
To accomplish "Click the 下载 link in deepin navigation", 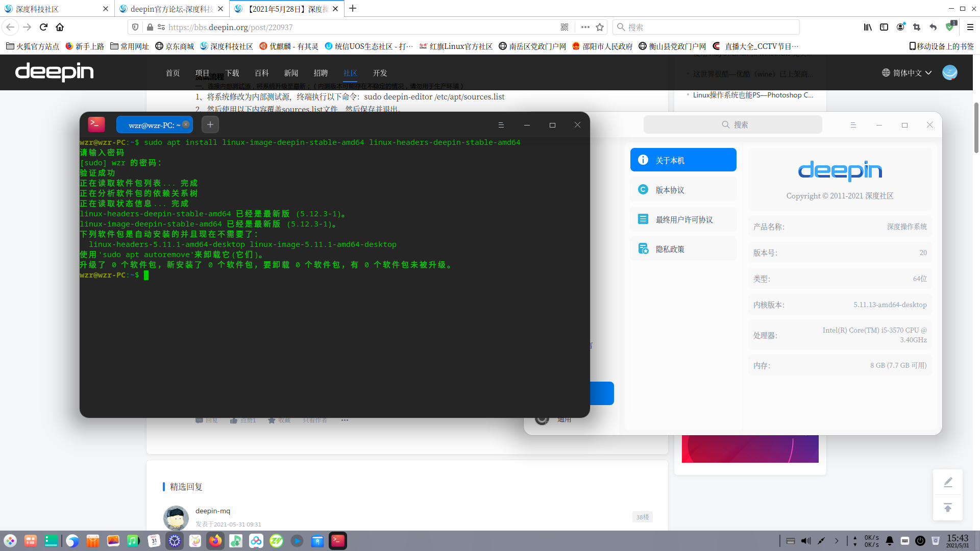I will (x=232, y=73).
